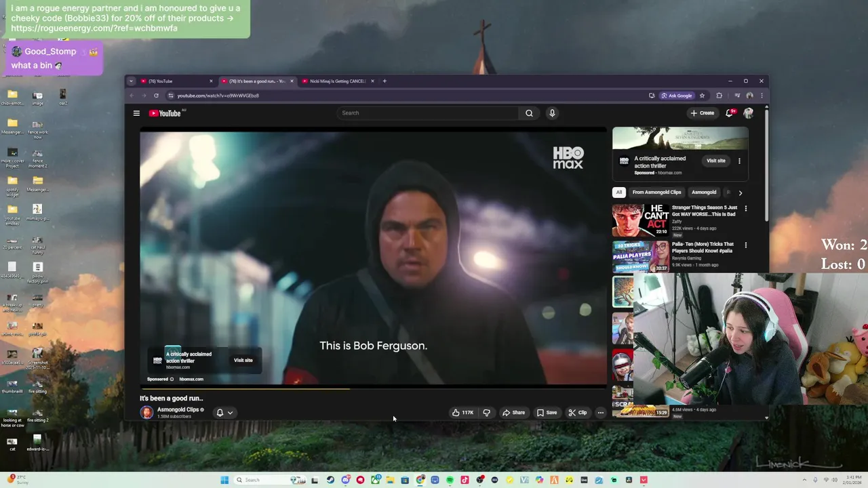This screenshot has width=868, height=488.
Task: Click 'Visit site' on the sidebar ad
Action: coord(716,161)
